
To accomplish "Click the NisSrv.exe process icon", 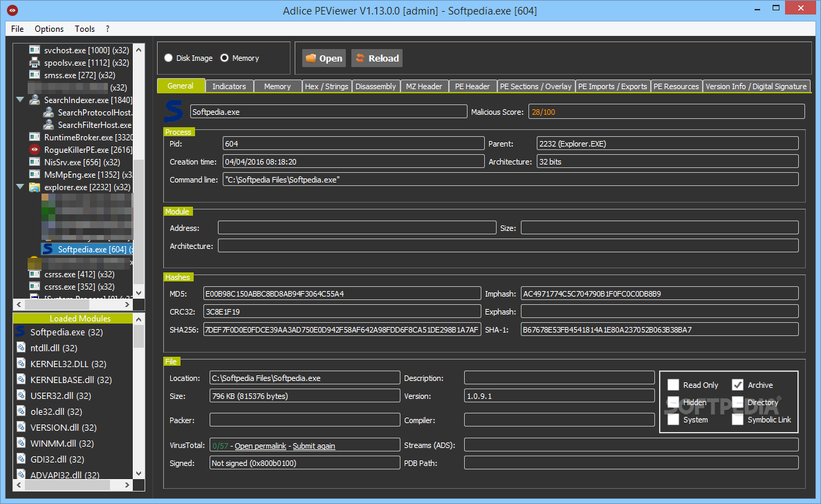I will (x=35, y=162).
